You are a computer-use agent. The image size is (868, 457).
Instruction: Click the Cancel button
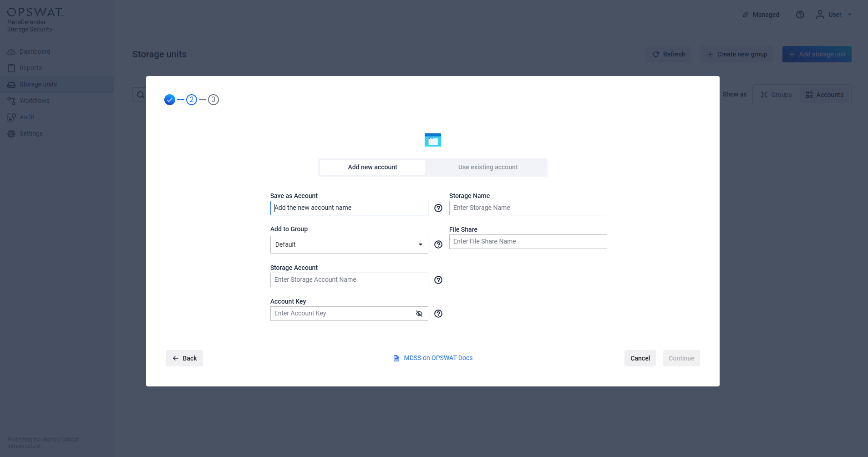click(640, 358)
